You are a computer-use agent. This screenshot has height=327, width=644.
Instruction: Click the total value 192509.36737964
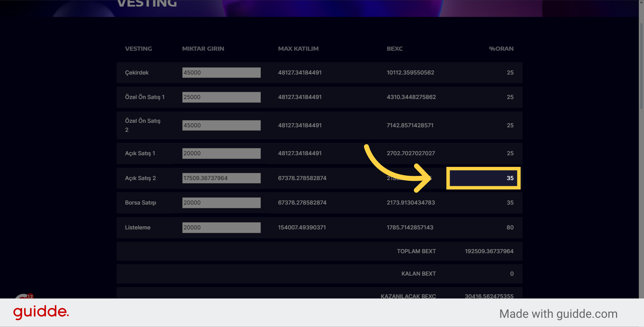(489, 251)
